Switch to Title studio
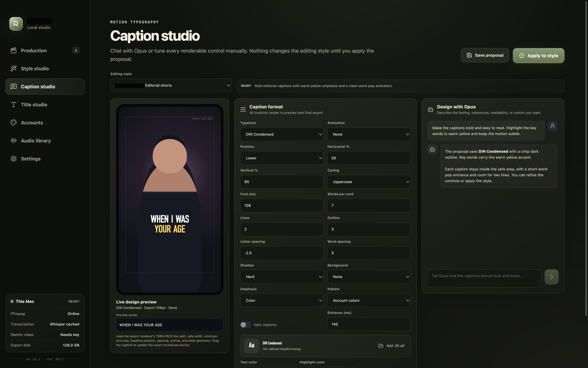Image resolution: width=588 pixels, height=368 pixels. click(45, 105)
